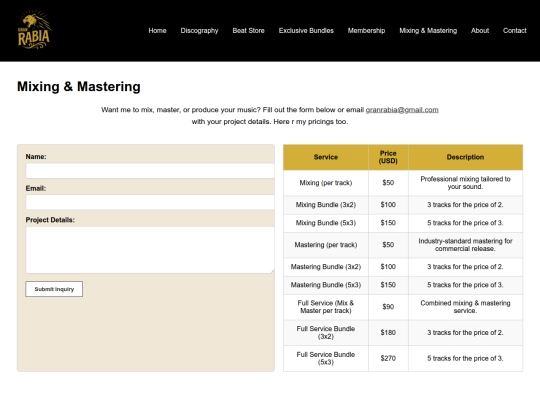The height and width of the screenshot is (405, 540).
Task: Submit the inquiry form
Action: click(x=54, y=289)
